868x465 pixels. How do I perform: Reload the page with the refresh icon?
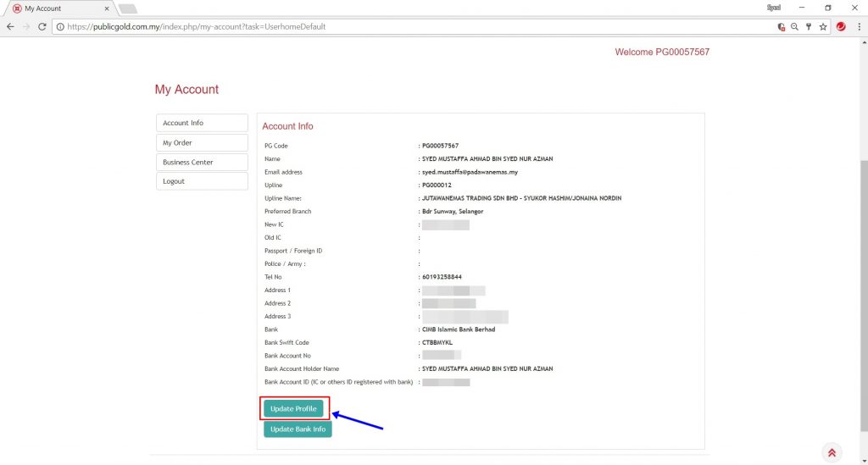pyautogui.click(x=42, y=26)
